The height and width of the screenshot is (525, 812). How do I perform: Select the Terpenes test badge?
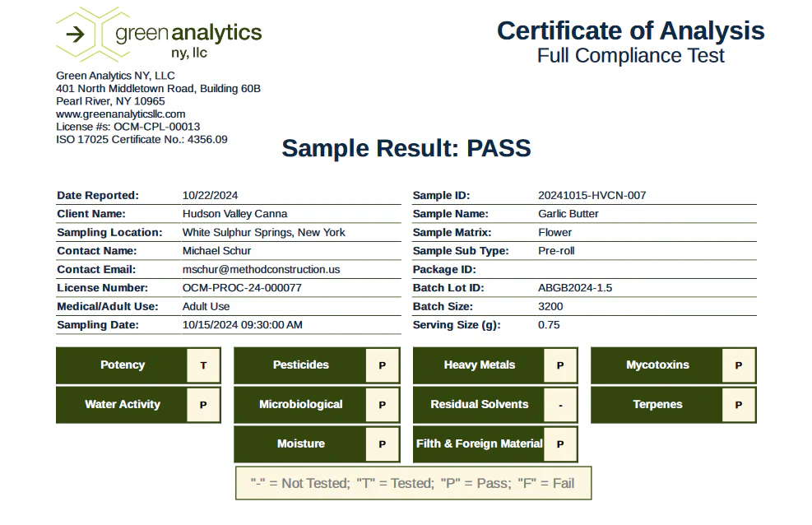click(674, 405)
